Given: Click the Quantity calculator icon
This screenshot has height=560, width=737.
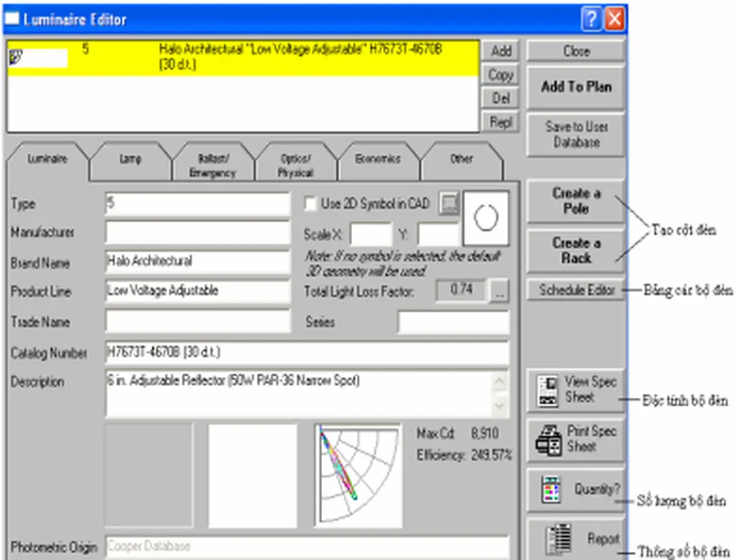Looking at the screenshot, I should click(x=550, y=490).
